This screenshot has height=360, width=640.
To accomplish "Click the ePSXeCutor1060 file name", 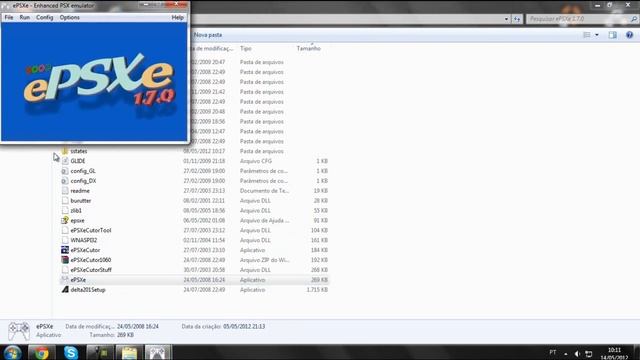I will [x=91, y=260].
